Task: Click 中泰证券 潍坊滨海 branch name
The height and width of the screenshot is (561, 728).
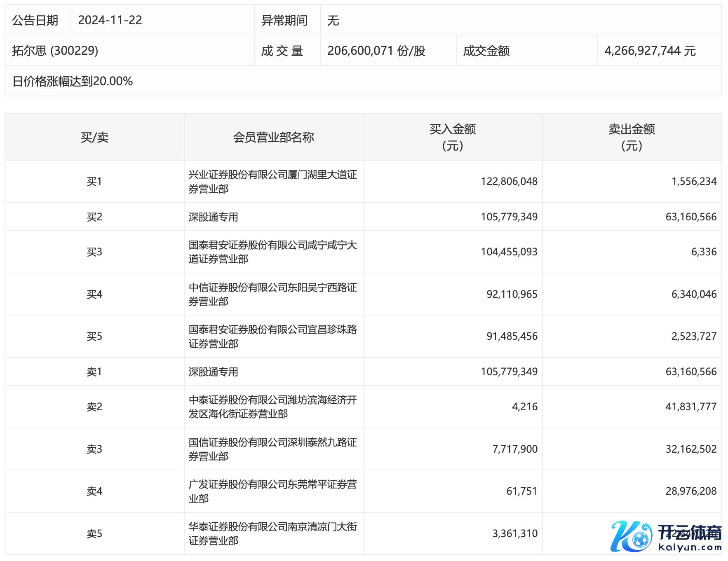Action: tap(272, 407)
